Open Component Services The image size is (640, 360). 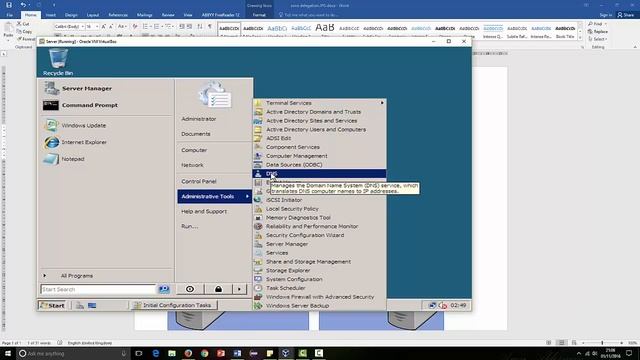coord(319,147)
